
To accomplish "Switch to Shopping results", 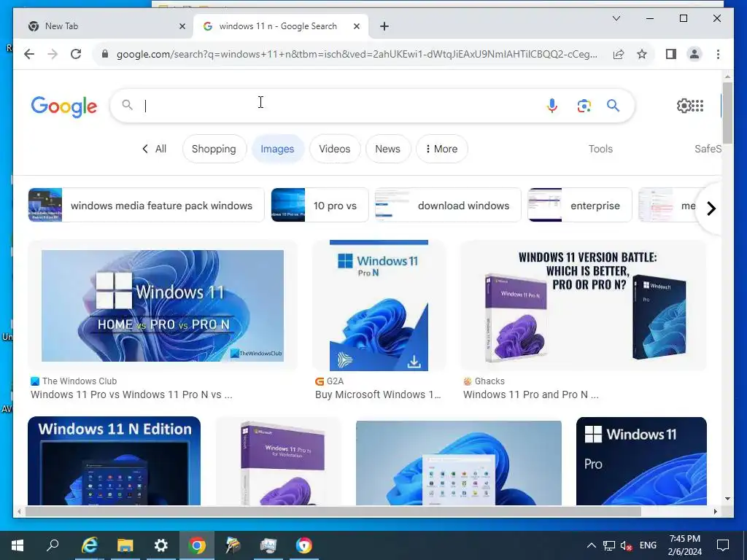I will (x=214, y=149).
